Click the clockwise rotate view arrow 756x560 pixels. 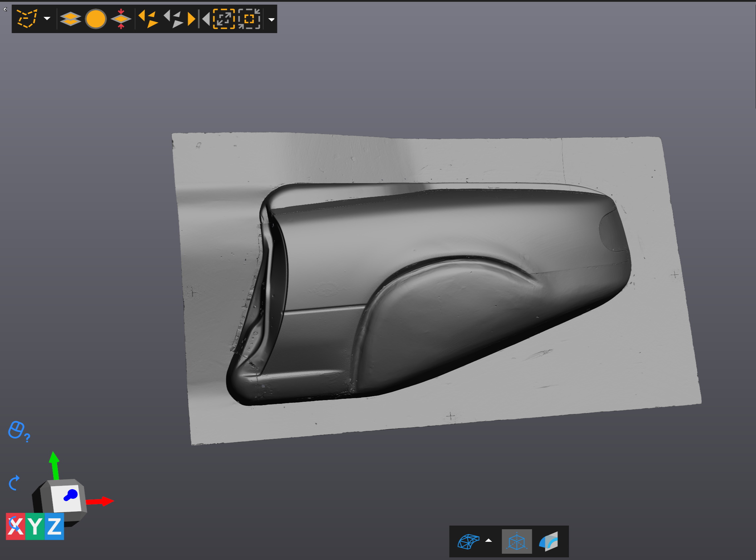(x=14, y=483)
